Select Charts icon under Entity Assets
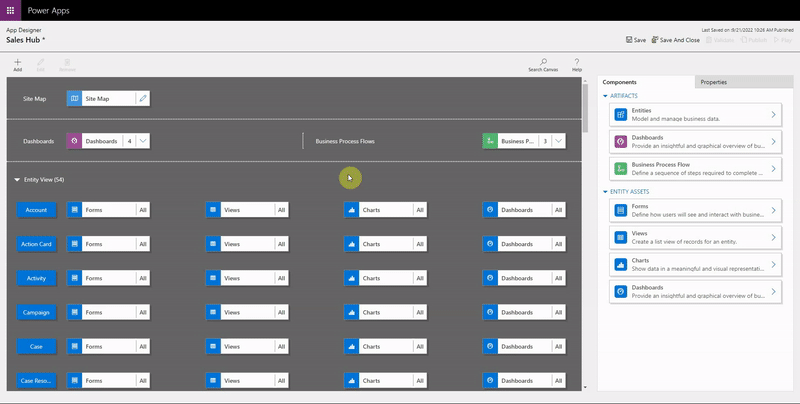The image size is (800, 404). click(x=620, y=264)
